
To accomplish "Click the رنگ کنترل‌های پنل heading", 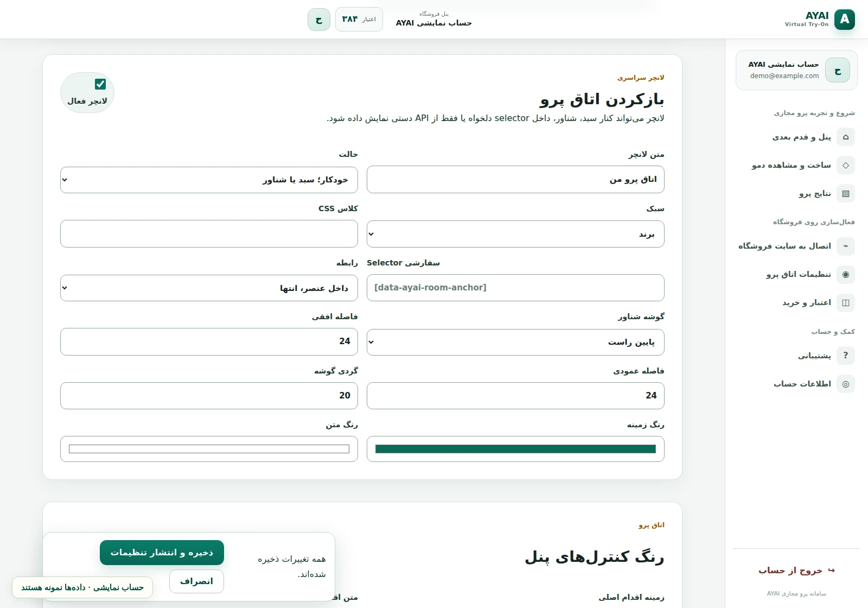I will coord(594,558).
